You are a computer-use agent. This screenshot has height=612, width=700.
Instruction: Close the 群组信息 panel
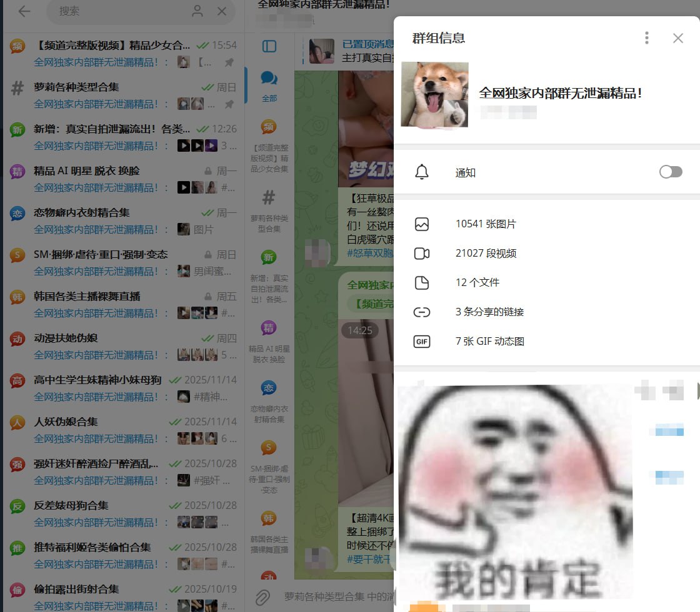pos(677,38)
